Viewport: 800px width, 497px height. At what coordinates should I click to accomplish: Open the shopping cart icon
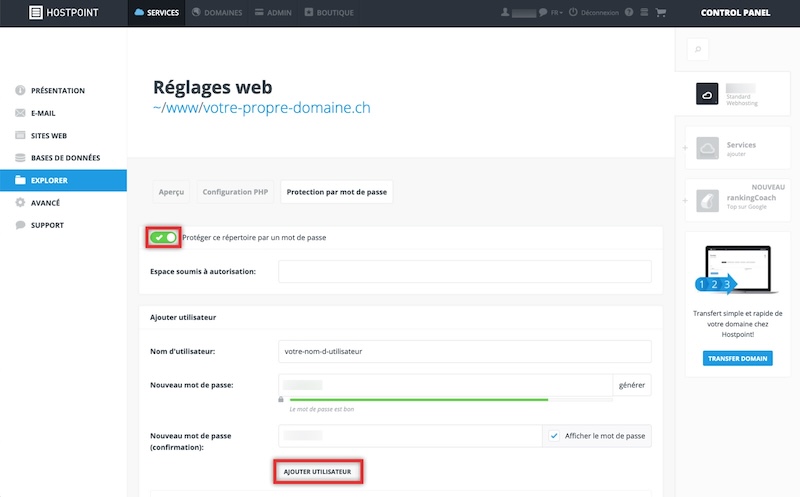(x=661, y=12)
